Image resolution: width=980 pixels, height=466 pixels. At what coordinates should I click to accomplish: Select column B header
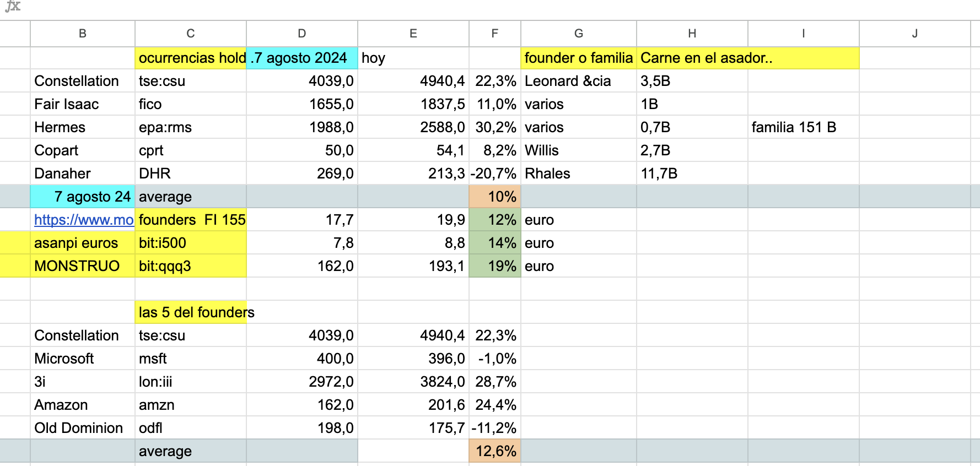[x=83, y=34]
